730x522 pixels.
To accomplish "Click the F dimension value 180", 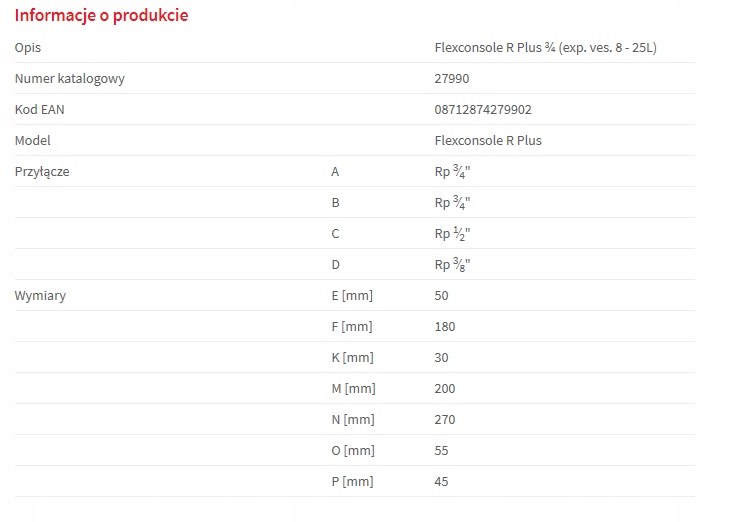I will click(x=445, y=327).
